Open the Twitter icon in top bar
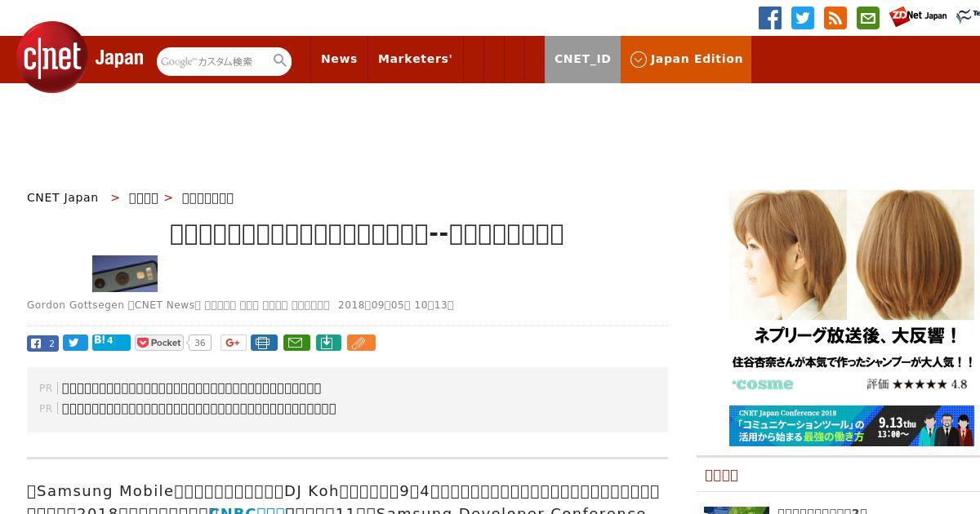Image resolution: width=980 pixels, height=514 pixels. coord(803,18)
